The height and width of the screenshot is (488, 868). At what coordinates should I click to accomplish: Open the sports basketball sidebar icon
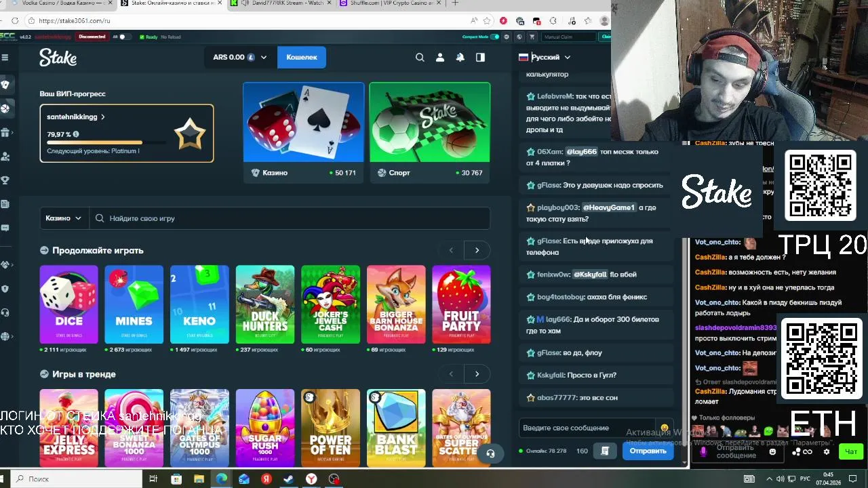click(x=5, y=108)
